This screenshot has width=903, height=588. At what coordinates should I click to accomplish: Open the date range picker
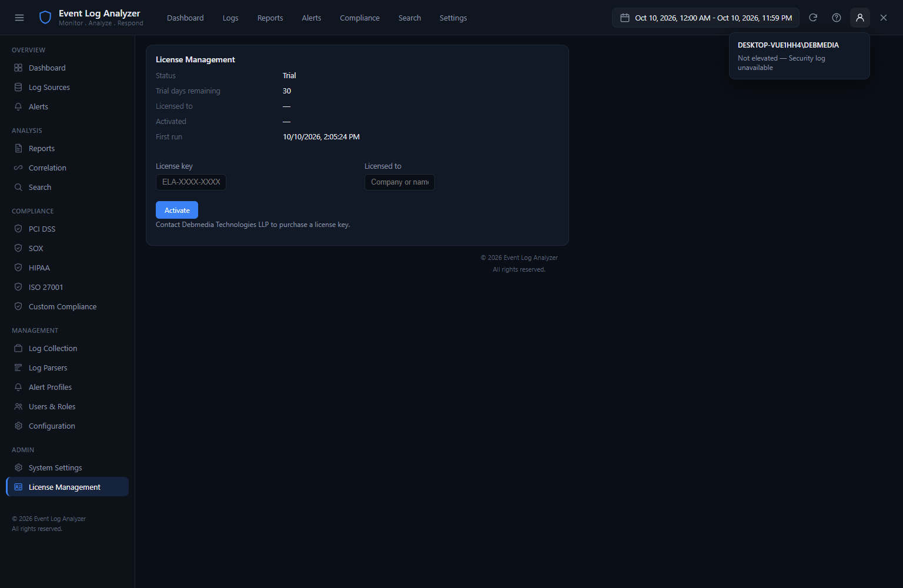(705, 18)
